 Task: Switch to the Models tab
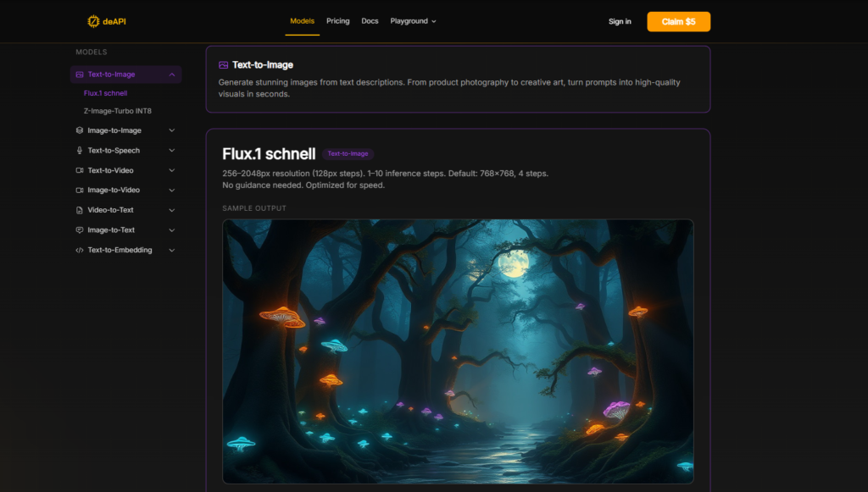click(302, 21)
